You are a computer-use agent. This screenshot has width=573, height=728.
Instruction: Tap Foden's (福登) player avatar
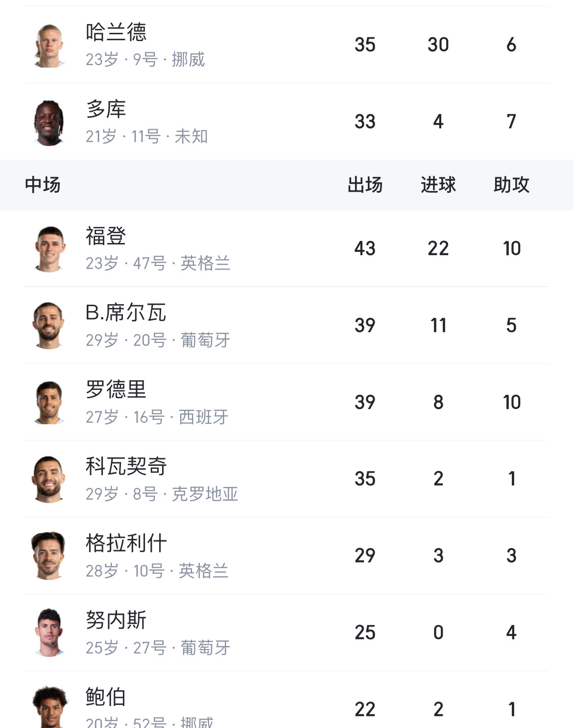49,249
